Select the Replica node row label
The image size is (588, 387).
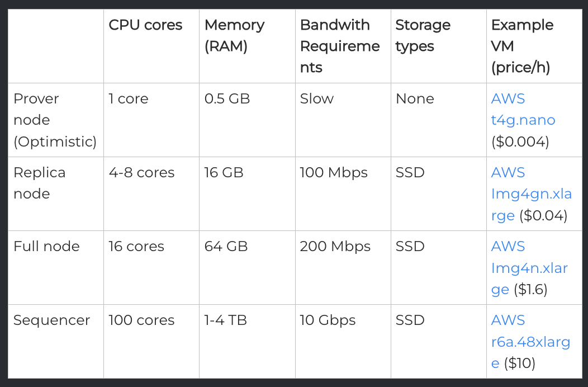pyautogui.click(x=39, y=183)
